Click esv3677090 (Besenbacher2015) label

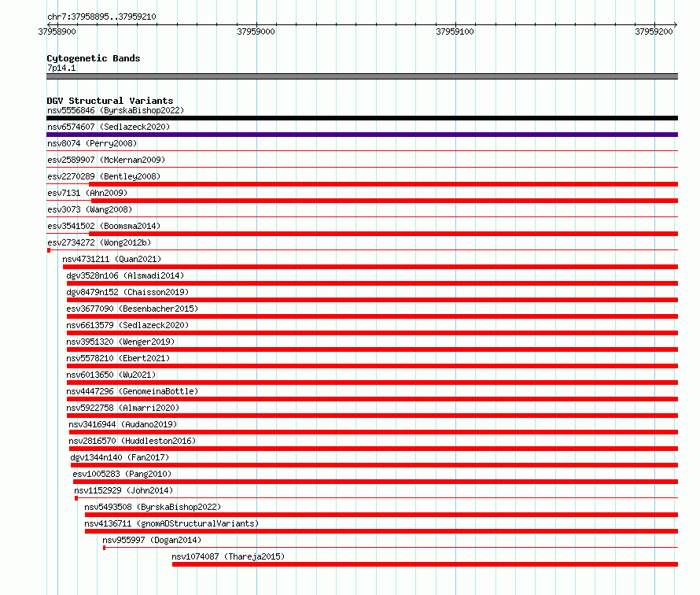tap(132, 309)
